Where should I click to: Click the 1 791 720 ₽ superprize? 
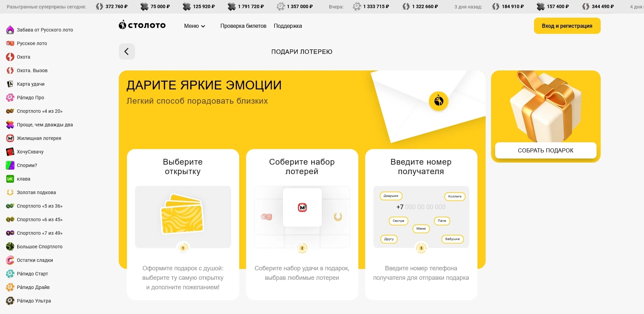point(246,6)
